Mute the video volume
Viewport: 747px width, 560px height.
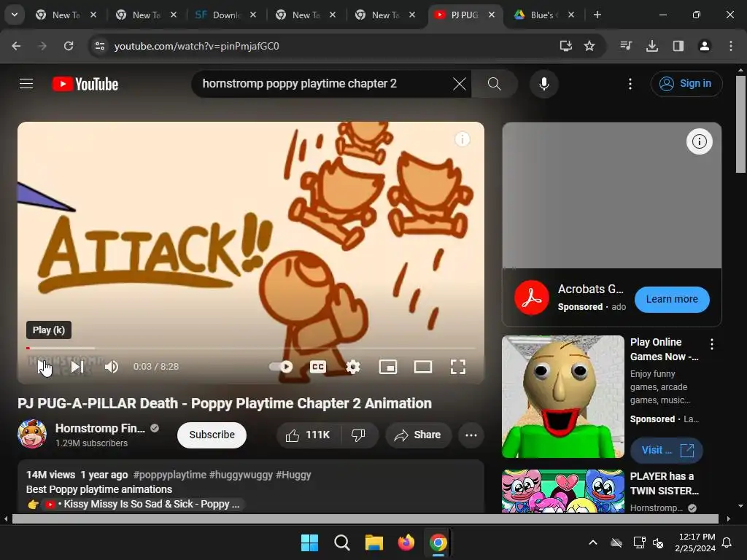pyautogui.click(x=112, y=366)
